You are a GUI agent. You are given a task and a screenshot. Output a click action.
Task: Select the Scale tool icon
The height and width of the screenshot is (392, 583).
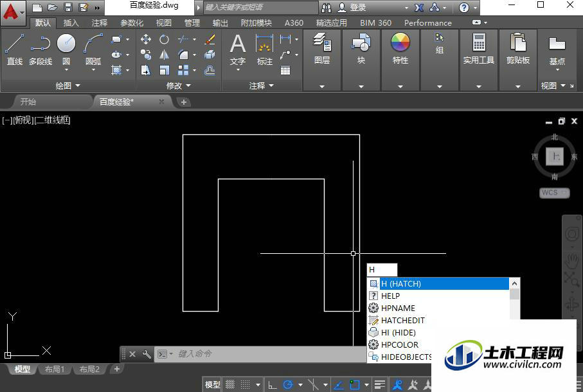point(164,70)
